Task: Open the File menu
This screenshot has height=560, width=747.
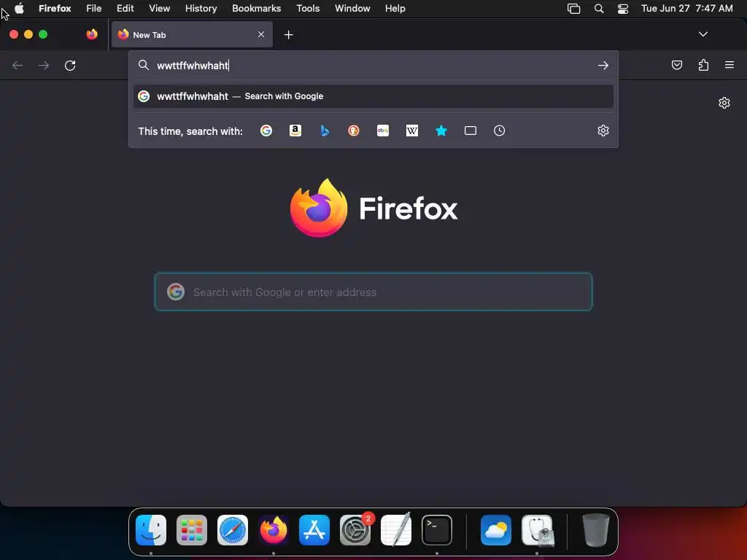Action: [94, 8]
